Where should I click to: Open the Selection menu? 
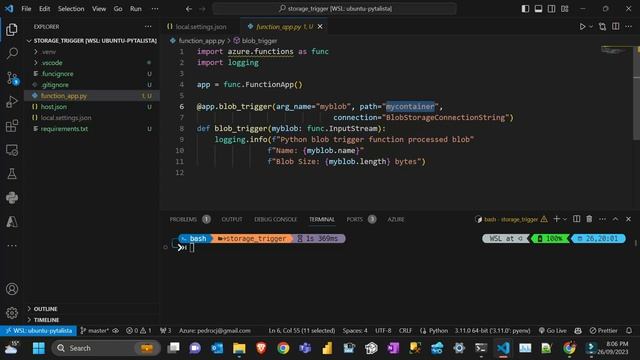pos(71,9)
